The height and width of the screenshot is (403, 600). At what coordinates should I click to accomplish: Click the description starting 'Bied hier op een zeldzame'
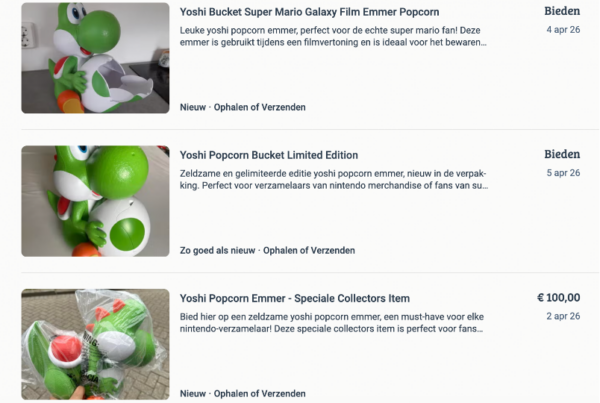click(x=332, y=322)
